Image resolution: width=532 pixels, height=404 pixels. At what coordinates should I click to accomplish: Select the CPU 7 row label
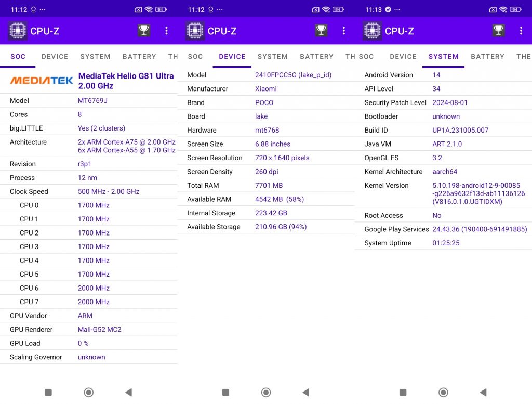click(29, 302)
